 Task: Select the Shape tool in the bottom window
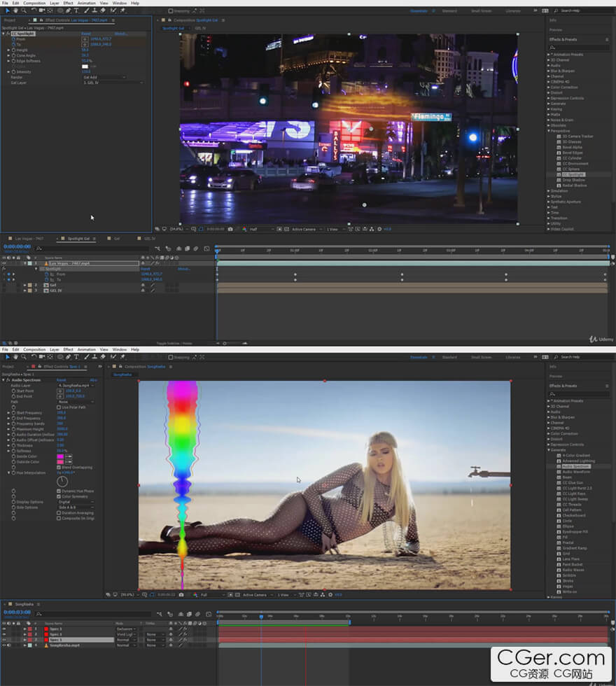(x=60, y=357)
